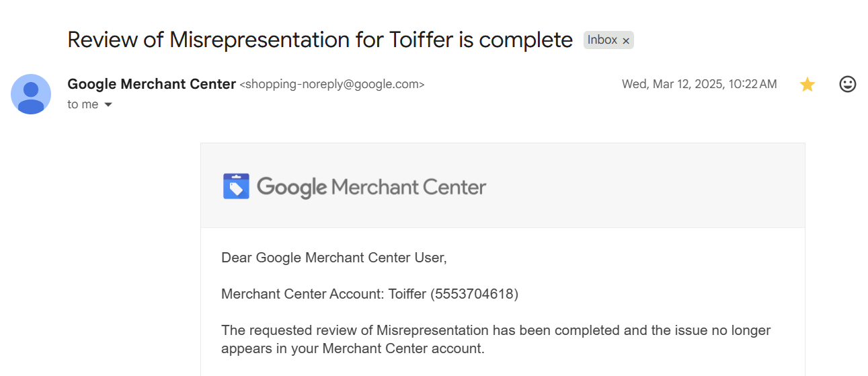This screenshot has height=376, width=868.
Task: Click the email subject heading about the completed review
Action: (x=320, y=40)
